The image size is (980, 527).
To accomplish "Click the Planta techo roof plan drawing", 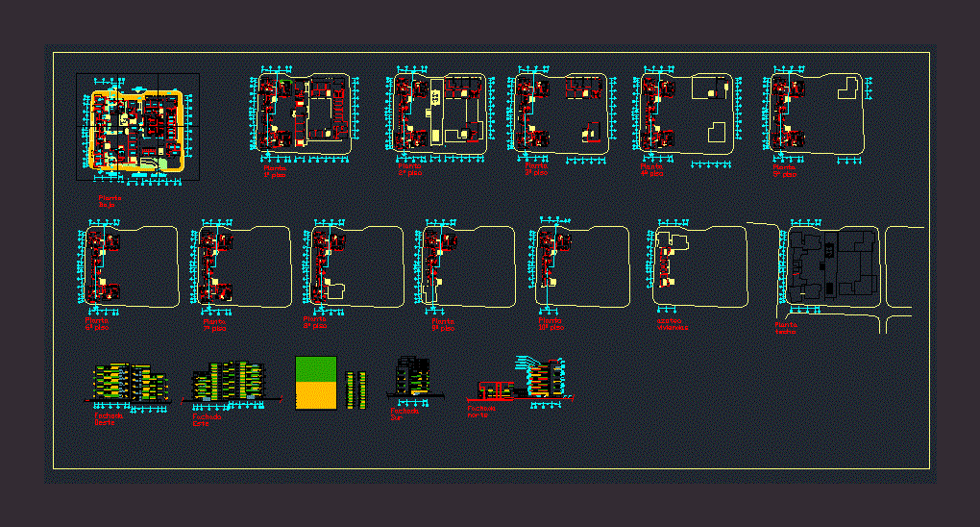I will click(x=833, y=265).
